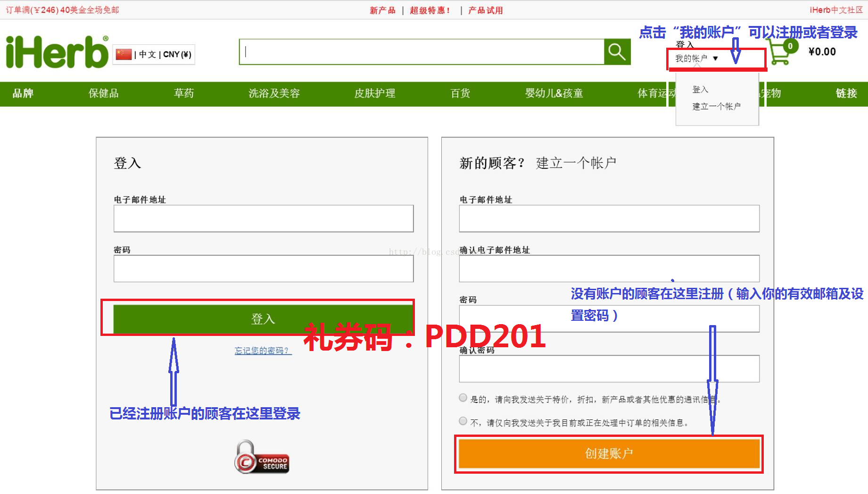868x494 pixels.
Task: Focus the confirm email address field
Action: click(x=609, y=268)
